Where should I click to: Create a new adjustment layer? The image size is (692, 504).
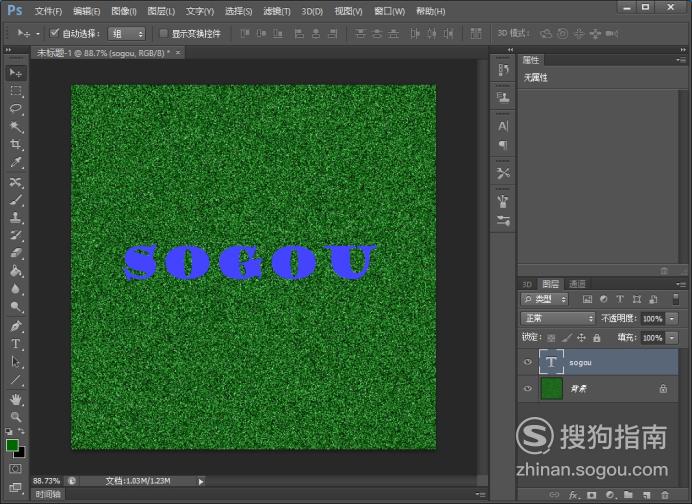click(610, 495)
